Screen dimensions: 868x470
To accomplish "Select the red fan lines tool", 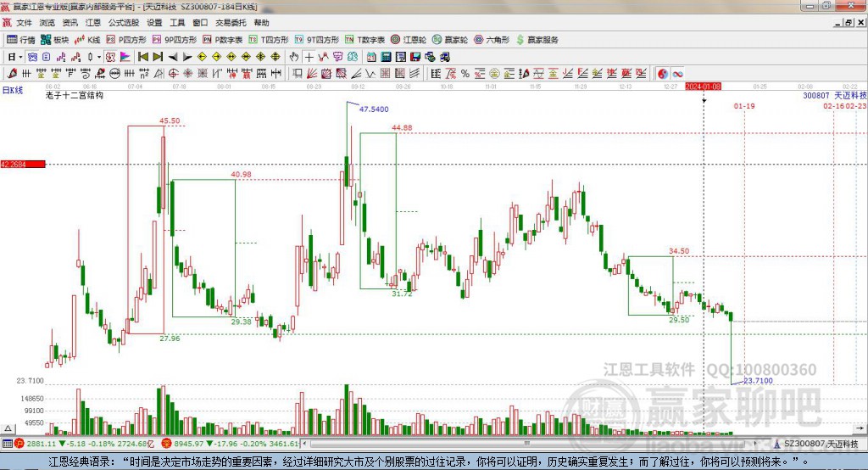I will pyautogui.click(x=312, y=74).
